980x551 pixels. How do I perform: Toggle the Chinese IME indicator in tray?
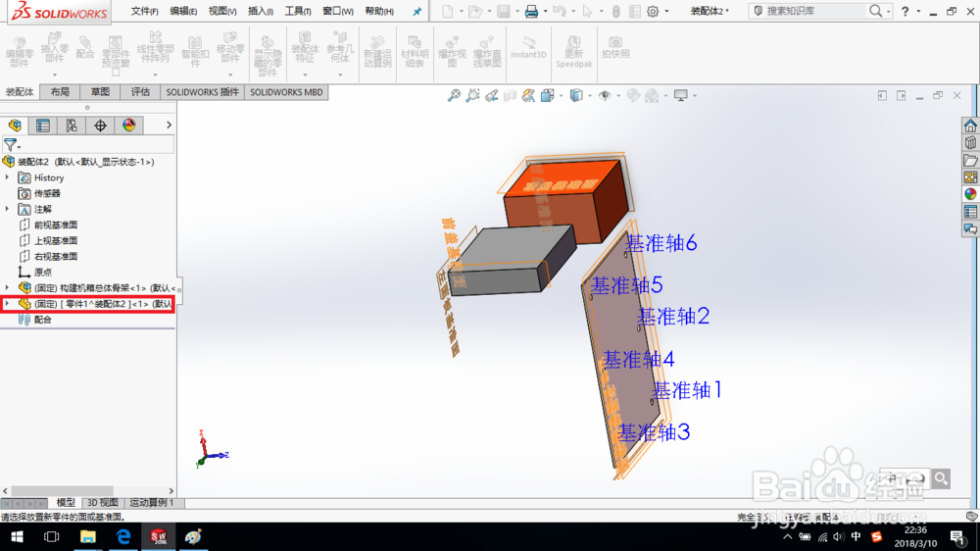pyautogui.click(x=857, y=536)
